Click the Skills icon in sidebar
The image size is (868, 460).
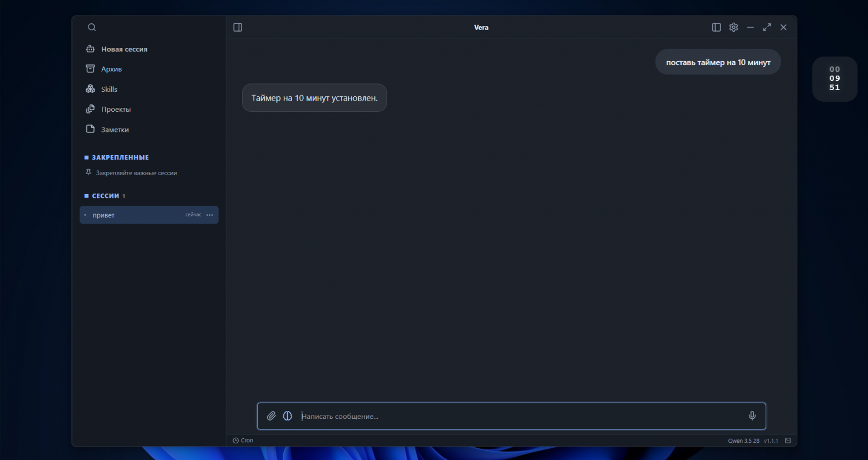(x=90, y=89)
